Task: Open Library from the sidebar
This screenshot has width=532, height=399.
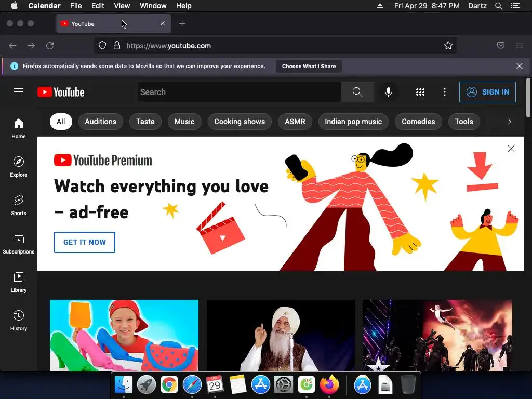Action: point(19,282)
